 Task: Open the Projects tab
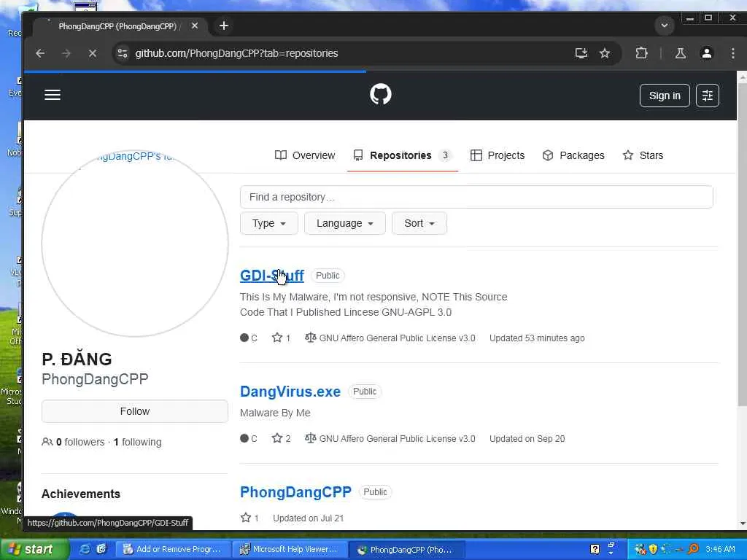coord(498,155)
